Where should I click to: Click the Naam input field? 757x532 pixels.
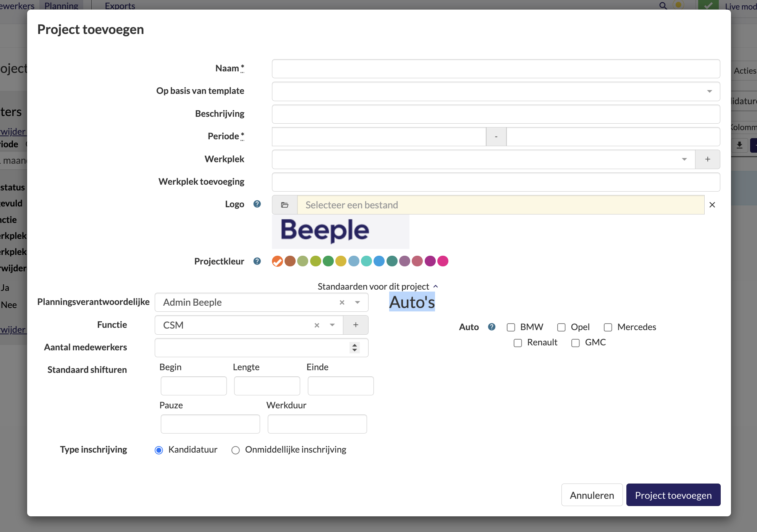click(496, 69)
